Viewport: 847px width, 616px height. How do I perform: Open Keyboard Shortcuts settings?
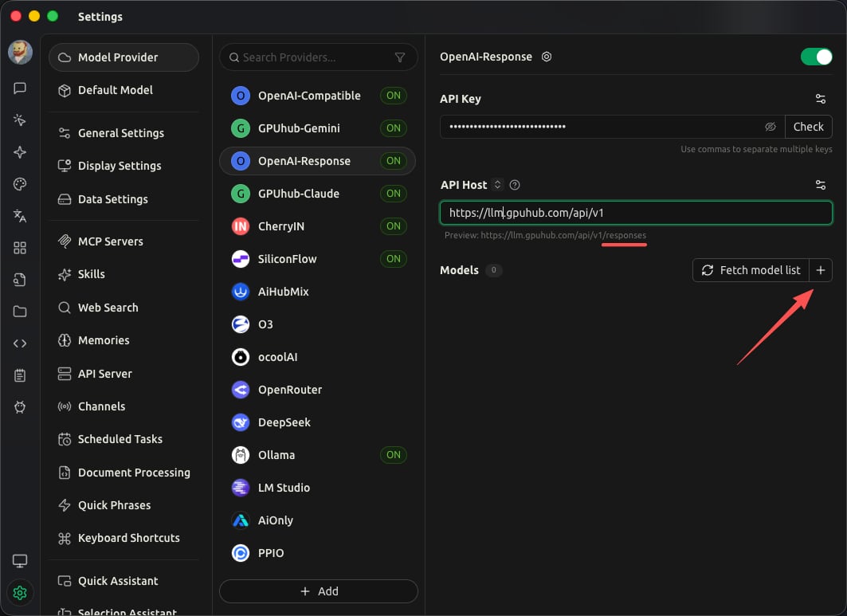point(124,538)
